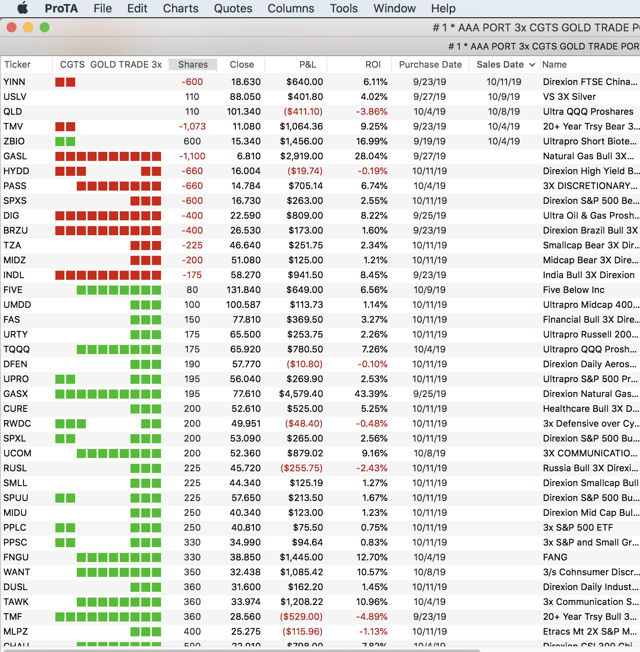Select the PPLC ticker
This screenshot has width=640, height=652.
(15, 528)
